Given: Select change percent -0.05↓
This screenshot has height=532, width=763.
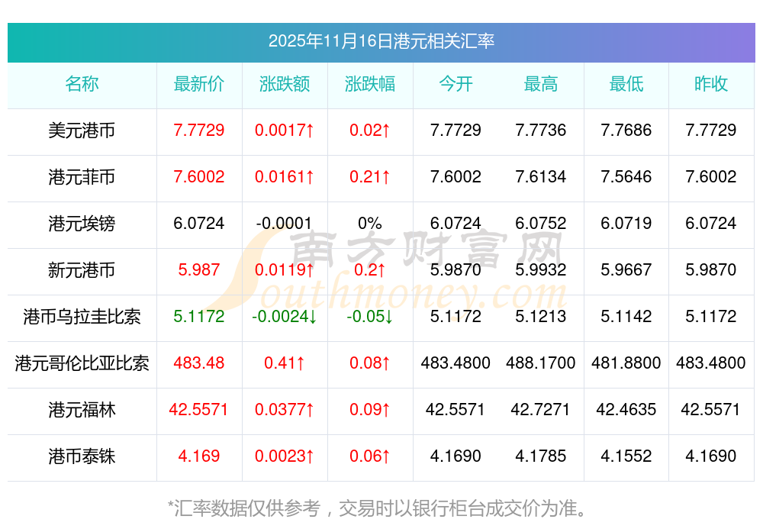Looking at the screenshot, I should tap(370, 317).
